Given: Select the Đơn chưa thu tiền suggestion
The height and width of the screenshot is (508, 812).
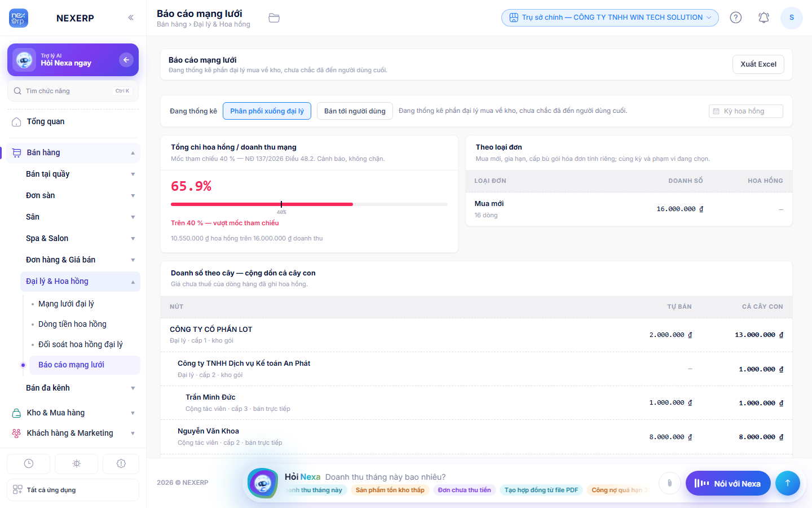Looking at the screenshot, I should (465, 490).
